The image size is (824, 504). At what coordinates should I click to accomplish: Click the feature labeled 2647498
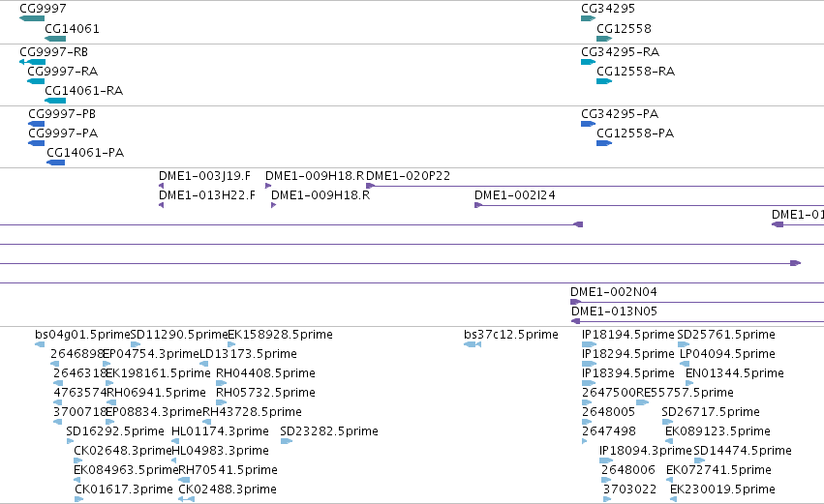(608, 431)
